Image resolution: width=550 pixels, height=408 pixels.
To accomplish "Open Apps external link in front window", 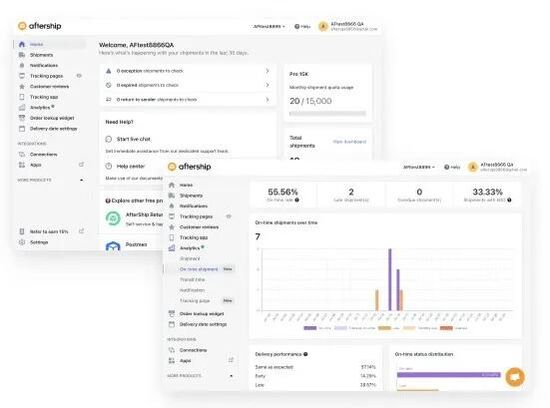I will 231,360.
